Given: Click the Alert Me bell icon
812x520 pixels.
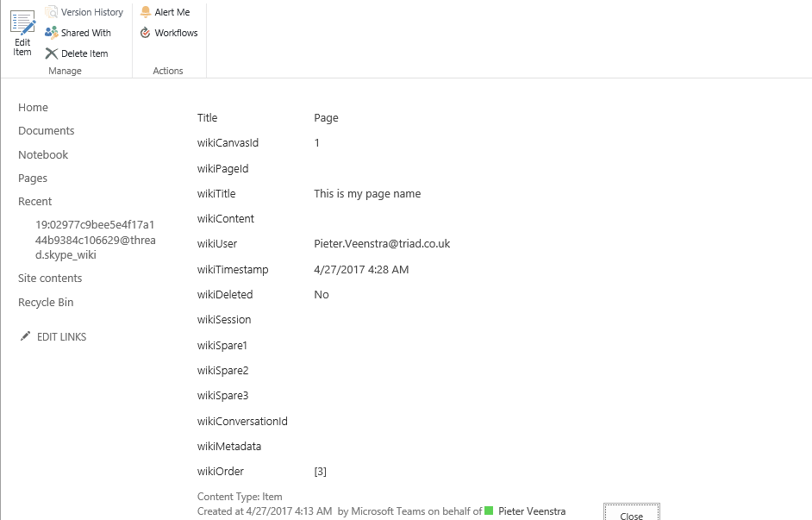Looking at the screenshot, I should pyautogui.click(x=146, y=12).
